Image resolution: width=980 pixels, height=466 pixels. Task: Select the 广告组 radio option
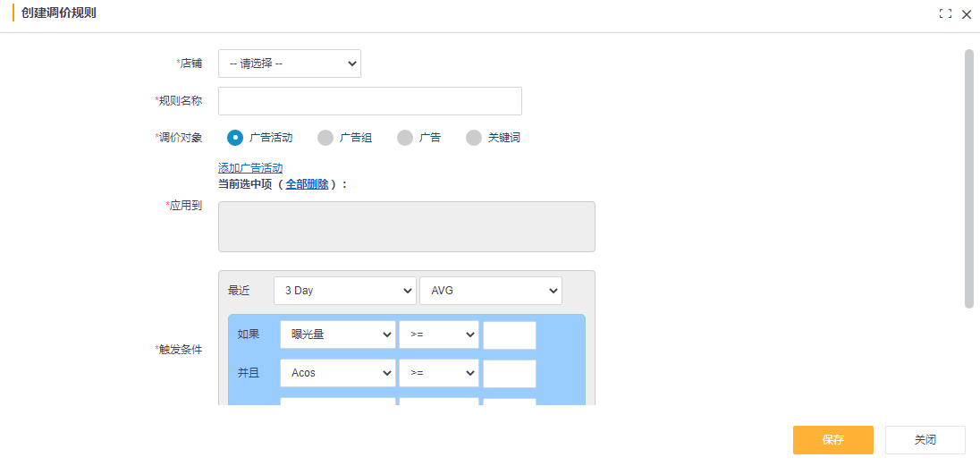point(325,138)
